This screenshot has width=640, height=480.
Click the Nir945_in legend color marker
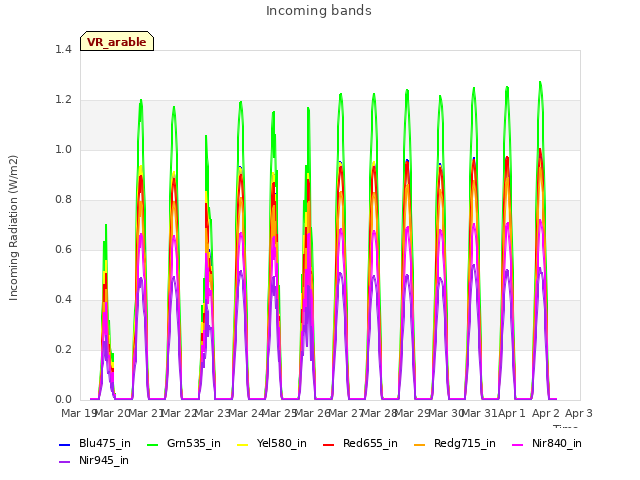[64, 462]
